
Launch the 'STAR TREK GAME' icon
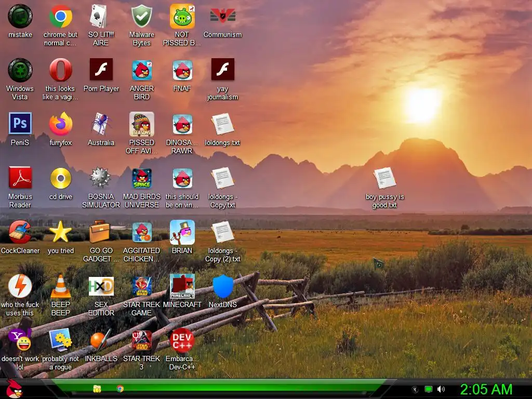(141, 286)
